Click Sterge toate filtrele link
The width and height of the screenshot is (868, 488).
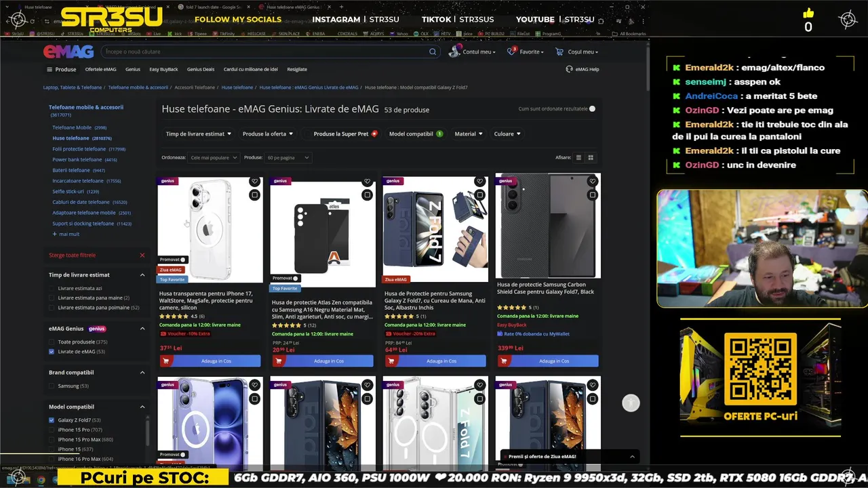(72, 255)
